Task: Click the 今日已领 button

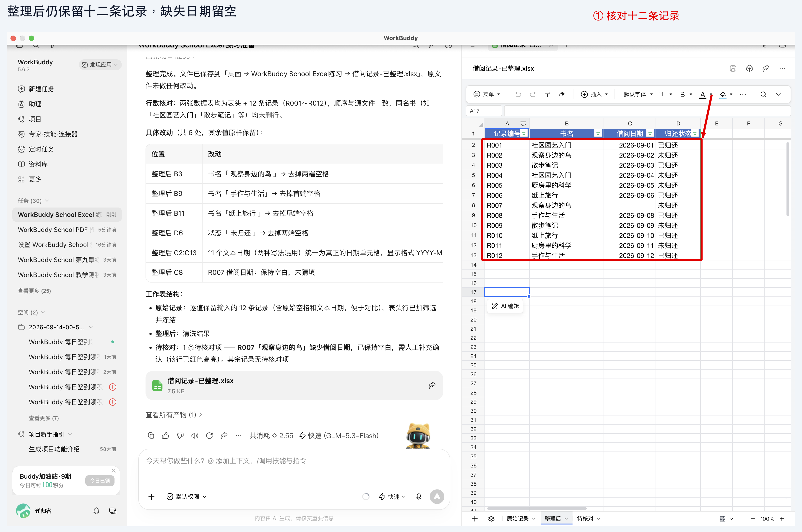Action: click(x=100, y=481)
